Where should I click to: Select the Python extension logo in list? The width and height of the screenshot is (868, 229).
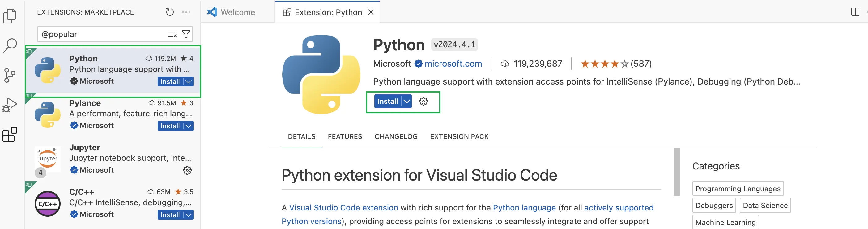point(48,70)
